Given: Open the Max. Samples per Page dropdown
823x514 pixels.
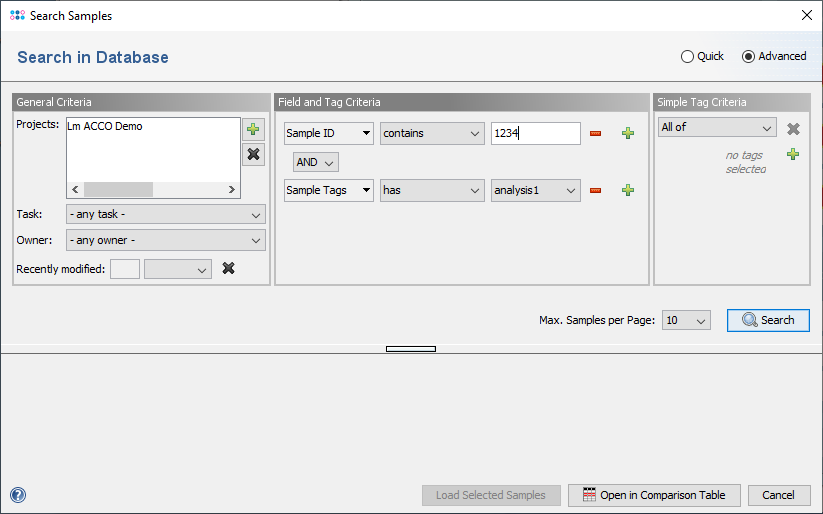Looking at the screenshot, I should pyautogui.click(x=686, y=320).
